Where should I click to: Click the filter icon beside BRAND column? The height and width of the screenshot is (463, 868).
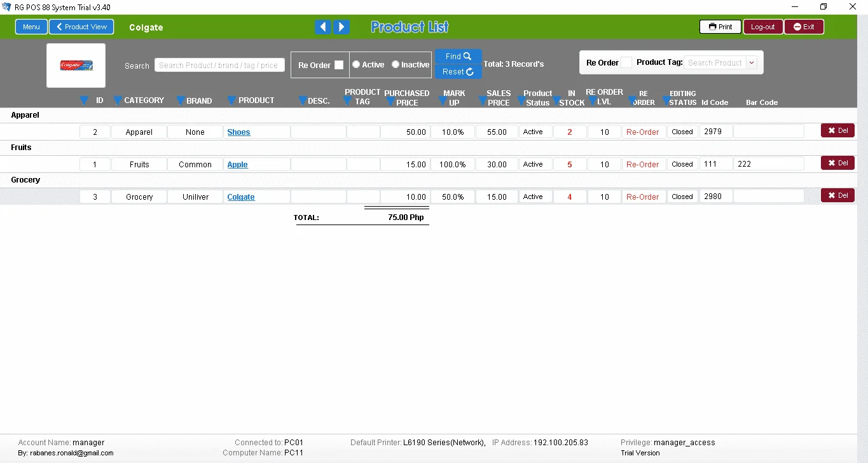pos(181,100)
